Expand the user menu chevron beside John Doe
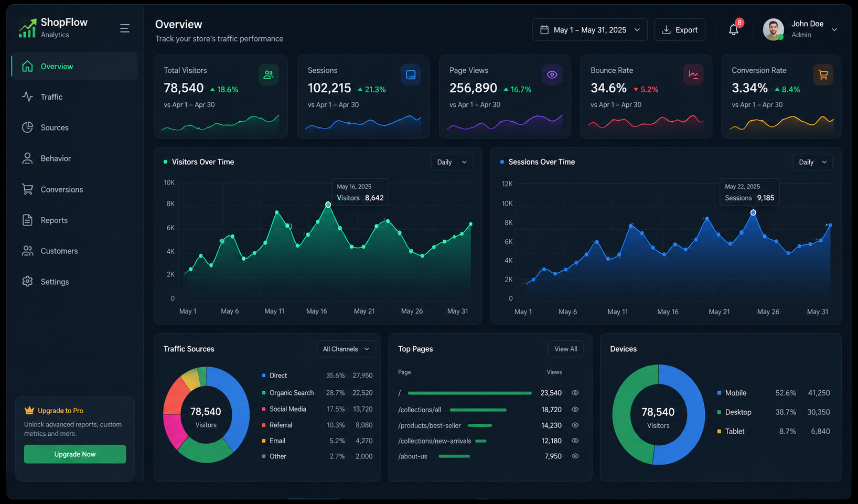This screenshot has width=858, height=504. (x=834, y=30)
